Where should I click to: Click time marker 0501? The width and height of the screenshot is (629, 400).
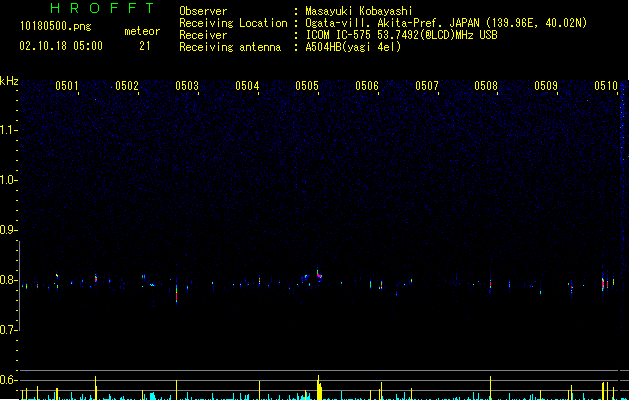coord(67,86)
